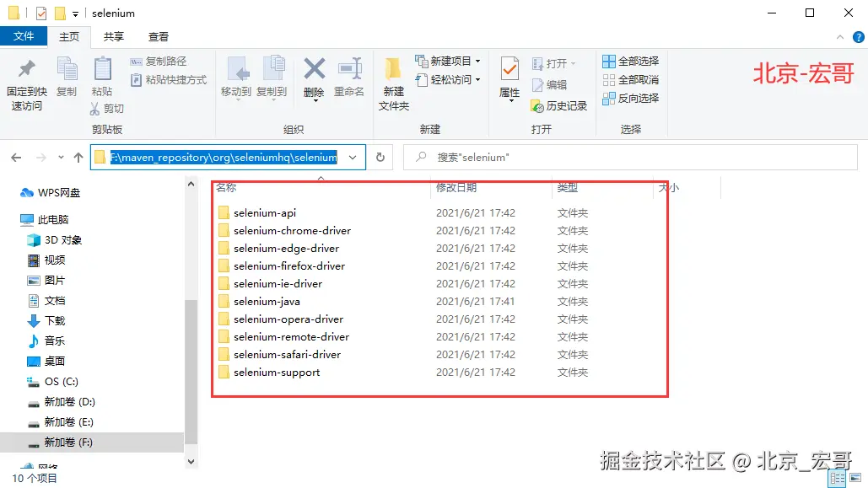This screenshot has width=868, height=488.
Task: Open recent locations dropdown arrow
Action: point(61,158)
